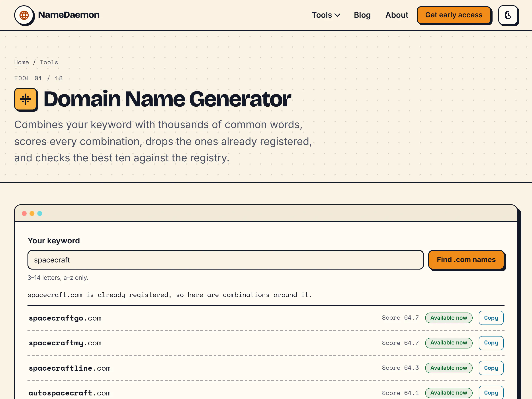Expand the Tools dropdown menu
The image size is (532, 399).
(x=326, y=15)
